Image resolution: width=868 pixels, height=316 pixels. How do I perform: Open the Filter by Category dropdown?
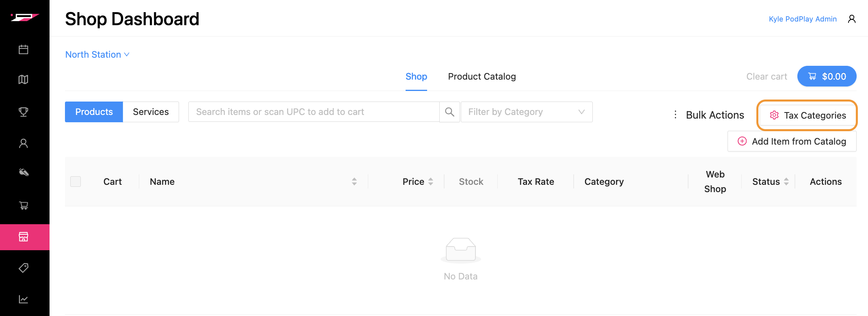pos(526,112)
